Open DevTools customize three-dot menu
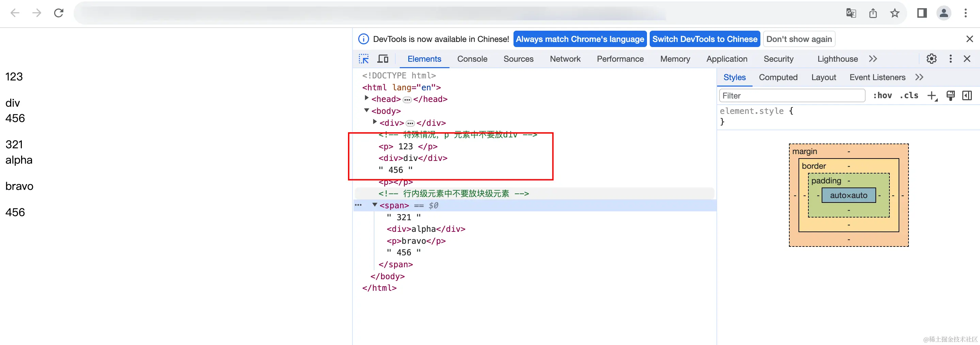 point(950,59)
